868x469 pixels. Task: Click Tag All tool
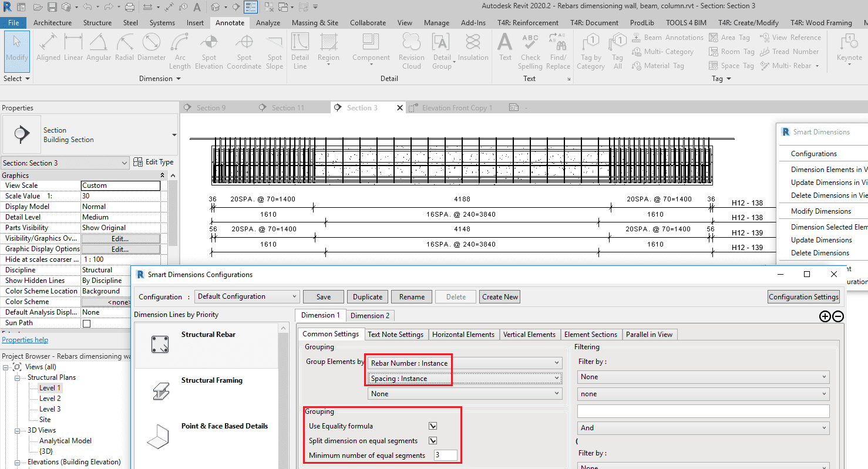point(617,51)
